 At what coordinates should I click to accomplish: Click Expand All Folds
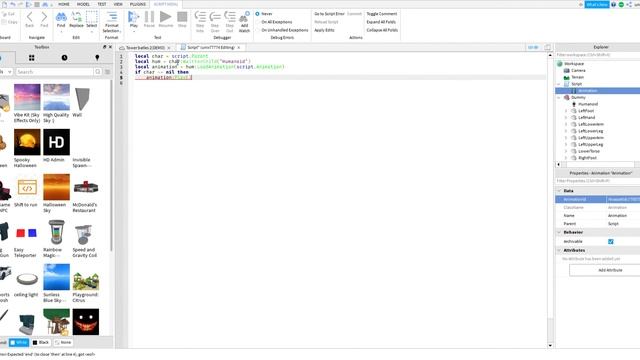(381, 22)
